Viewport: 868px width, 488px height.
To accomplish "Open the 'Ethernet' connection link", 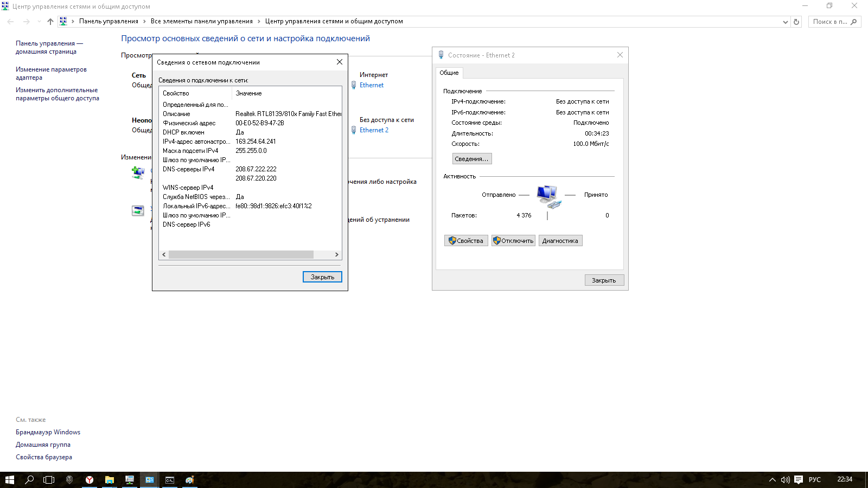I will click(372, 85).
